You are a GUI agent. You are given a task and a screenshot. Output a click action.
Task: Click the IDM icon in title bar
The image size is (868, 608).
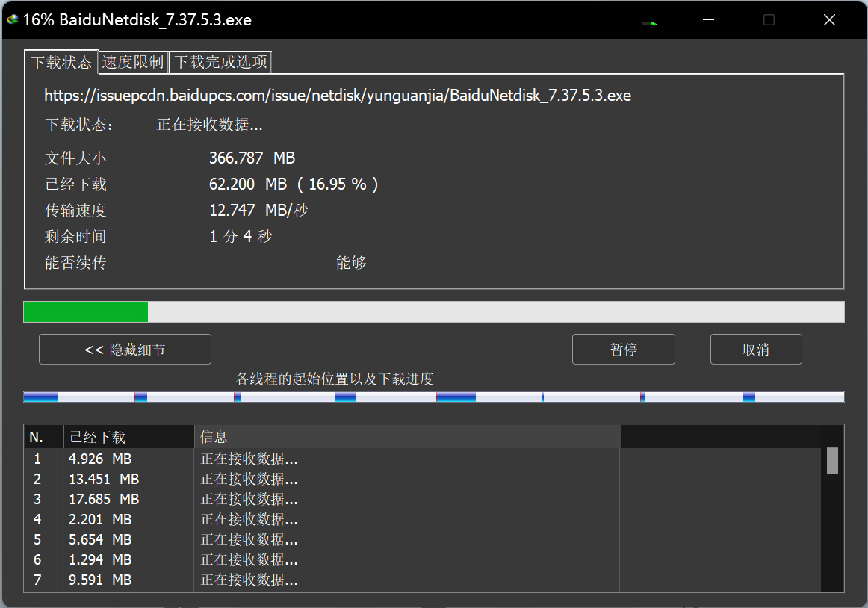pos(12,20)
